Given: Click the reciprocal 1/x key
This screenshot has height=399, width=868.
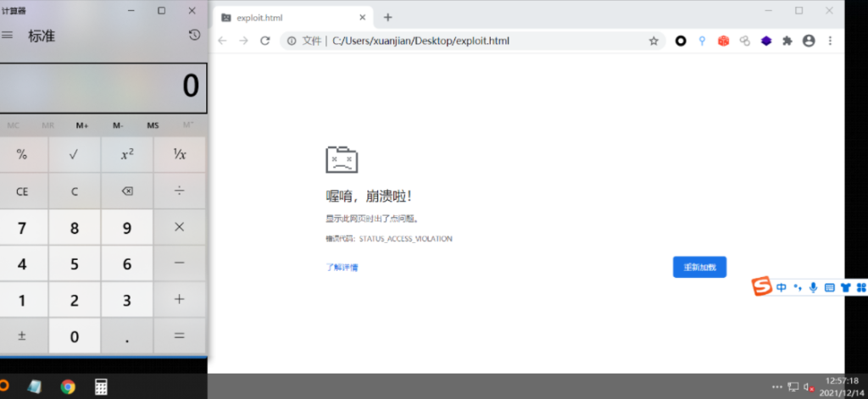Looking at the screenshot, I should tap(180, 154).
